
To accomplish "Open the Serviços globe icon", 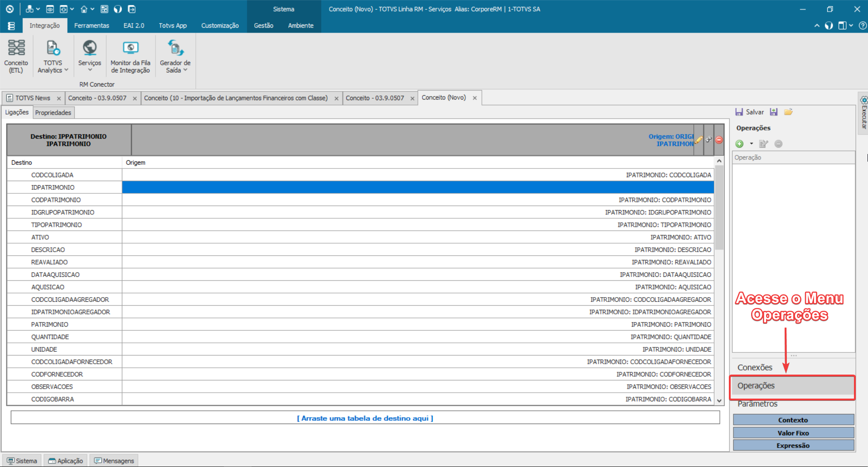I will (90, 48).
